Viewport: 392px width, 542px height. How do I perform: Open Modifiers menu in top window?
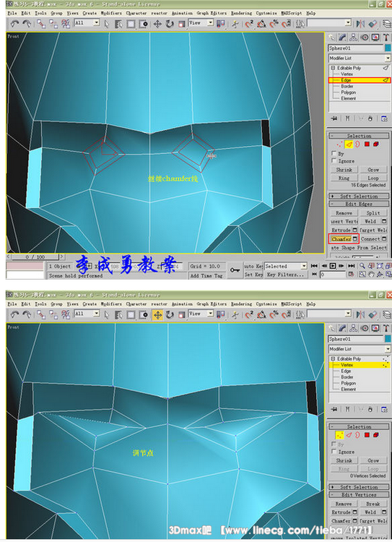coord(111,13)
